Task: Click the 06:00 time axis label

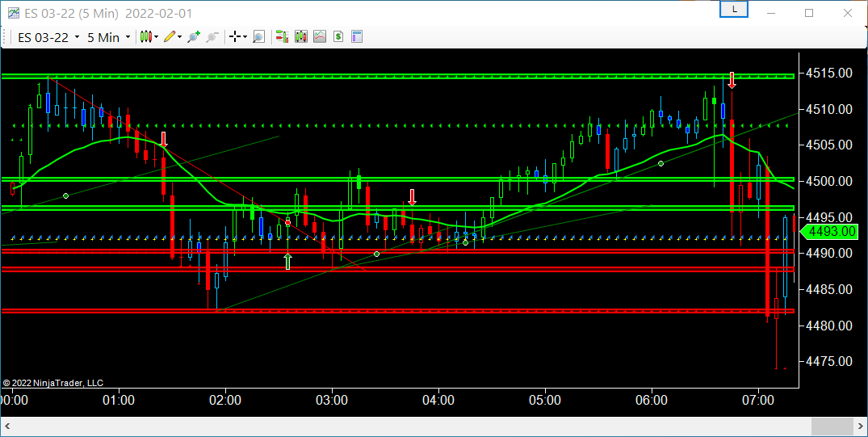Action: [x=652, y=400]
